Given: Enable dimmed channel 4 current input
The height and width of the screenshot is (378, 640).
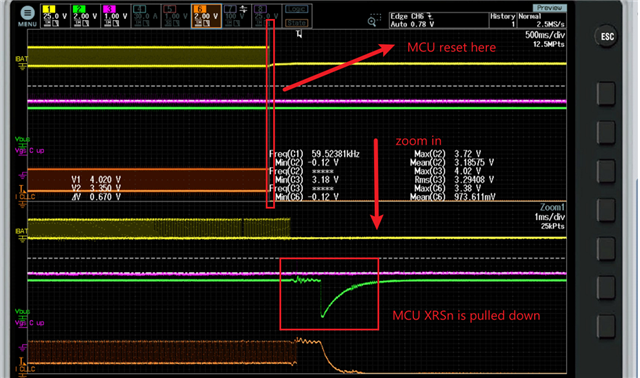Looking at the screenshot, I should click(x=146, y=16).
